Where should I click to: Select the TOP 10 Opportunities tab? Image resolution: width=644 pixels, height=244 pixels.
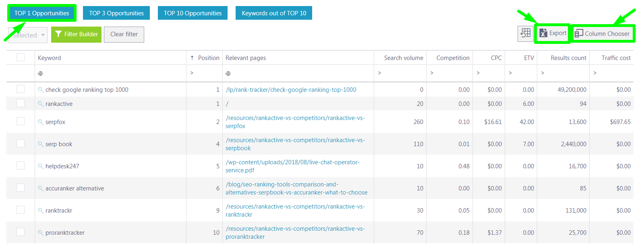pyautogui.click(x=193, y=13)
